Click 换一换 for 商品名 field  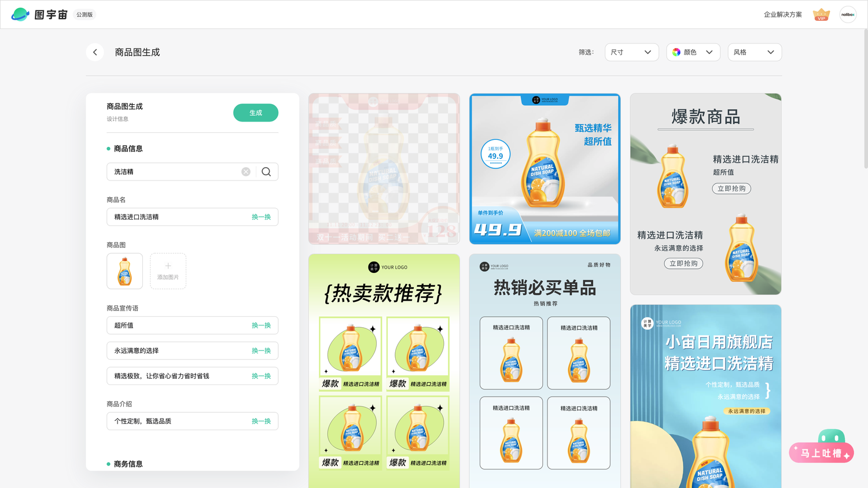coord(261,217)
